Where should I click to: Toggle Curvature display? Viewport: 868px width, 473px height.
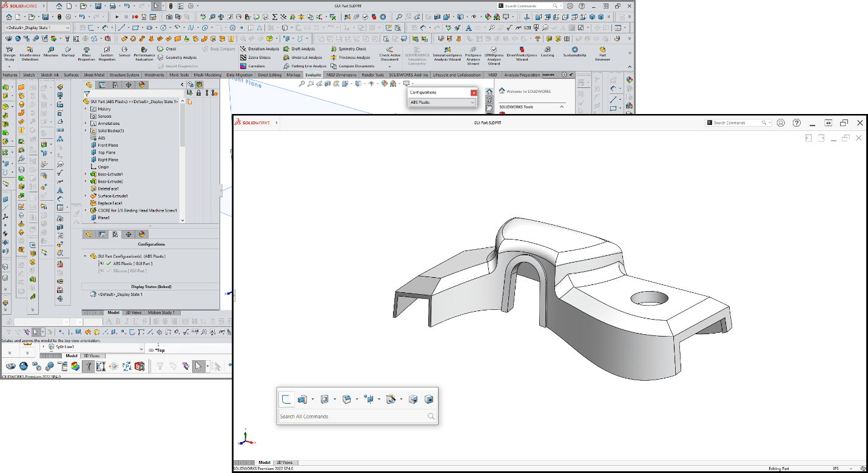pos(252,66)
